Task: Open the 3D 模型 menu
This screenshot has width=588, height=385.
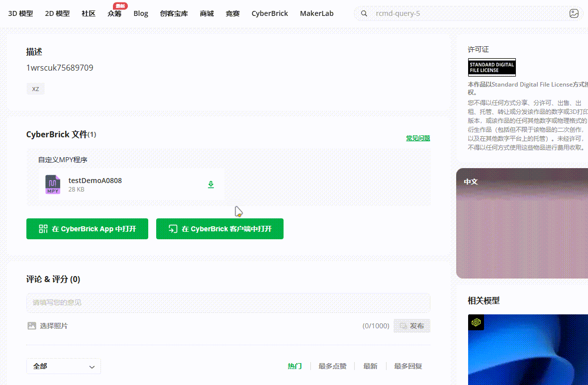Action: [20, 13]
